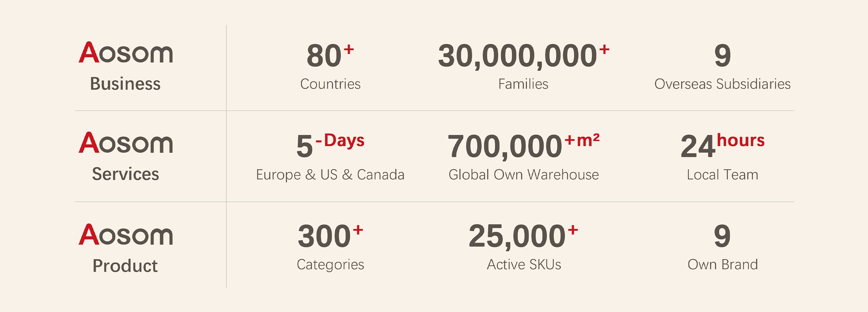Click the 24 hours figure
The image size is (868, 312).
tap(723, 145)
